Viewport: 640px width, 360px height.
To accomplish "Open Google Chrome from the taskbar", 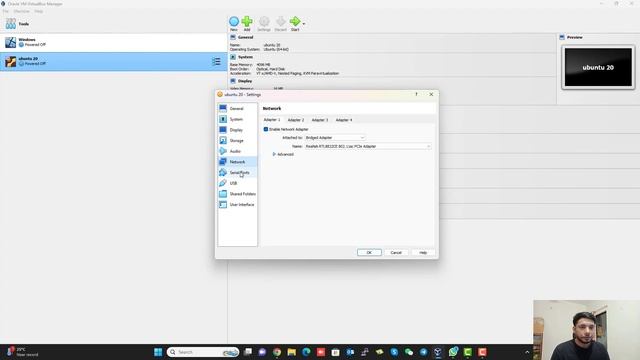I will click(x=277, y=352).
